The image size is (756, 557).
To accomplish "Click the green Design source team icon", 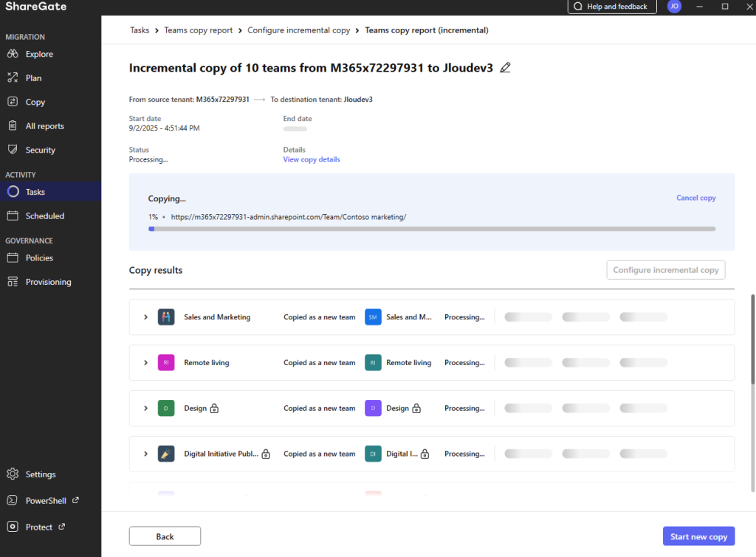I will tap(166, 408).
